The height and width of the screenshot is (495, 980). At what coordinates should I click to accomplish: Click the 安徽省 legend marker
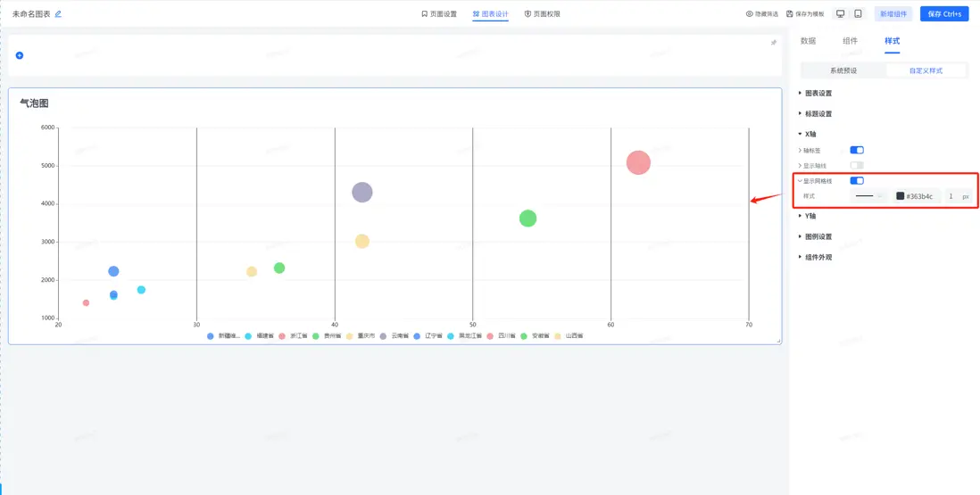524,336
